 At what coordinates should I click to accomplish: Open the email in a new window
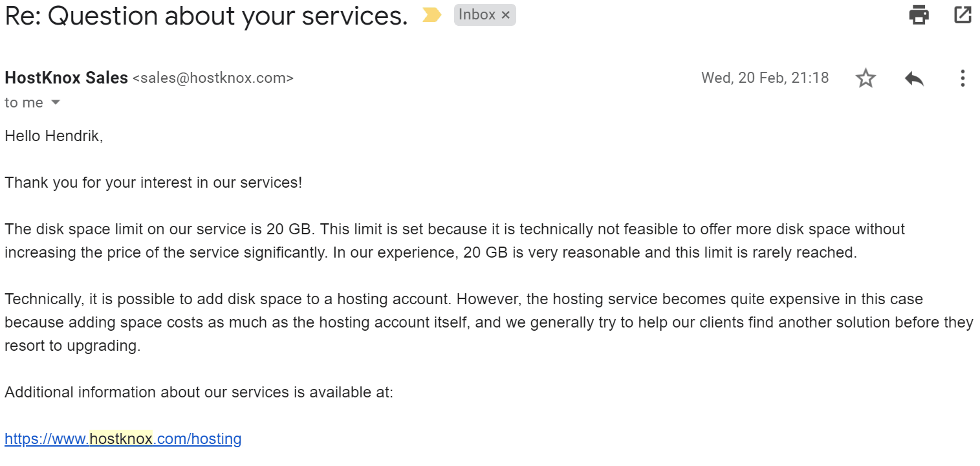[963, 15]
